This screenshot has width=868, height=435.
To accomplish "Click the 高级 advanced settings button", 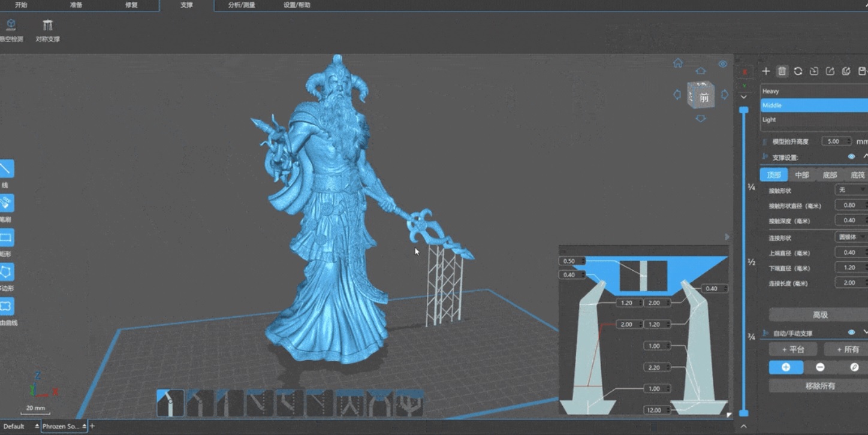I will (x=819, y=315).
